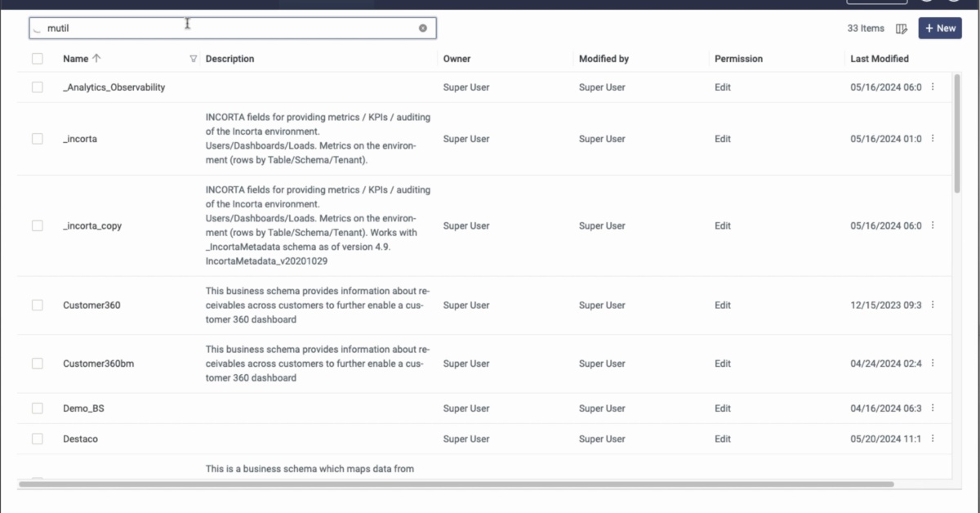Open the three-dot menu for Demo_BS

(933, 408)
